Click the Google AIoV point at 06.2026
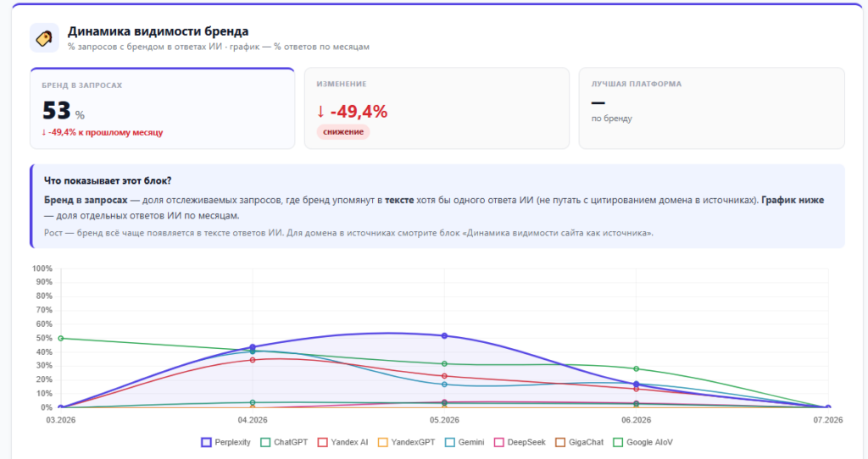This screenshot has width=868, height=459. (636, 369)
